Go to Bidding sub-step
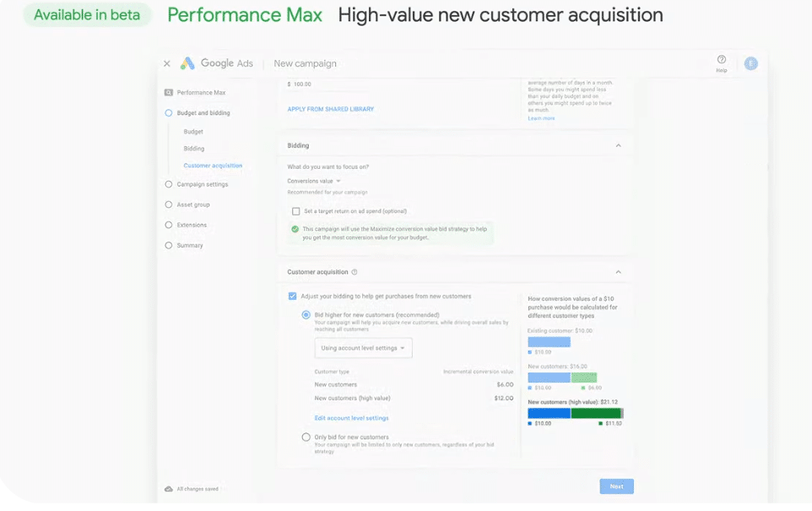 click(x=193, y=149)
